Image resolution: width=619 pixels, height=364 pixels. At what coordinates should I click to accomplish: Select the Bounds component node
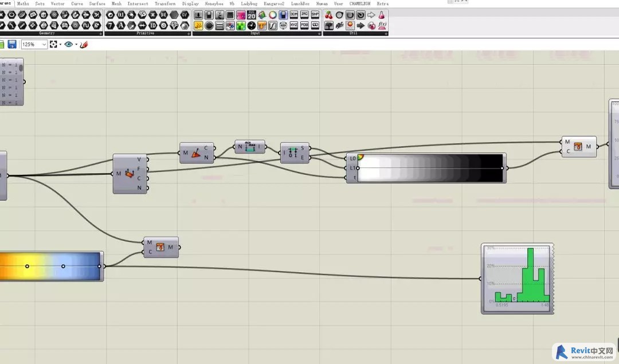point(249,147)
